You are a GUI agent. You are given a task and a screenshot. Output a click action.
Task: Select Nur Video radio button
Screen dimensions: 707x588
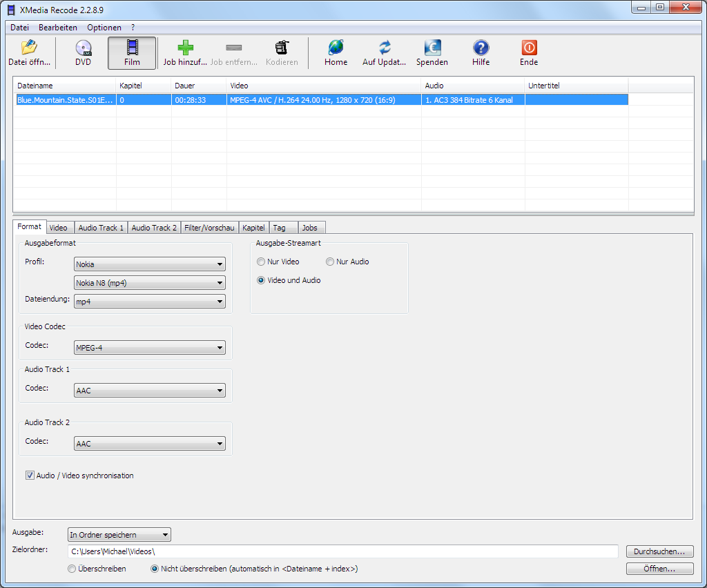pos(260,262)
